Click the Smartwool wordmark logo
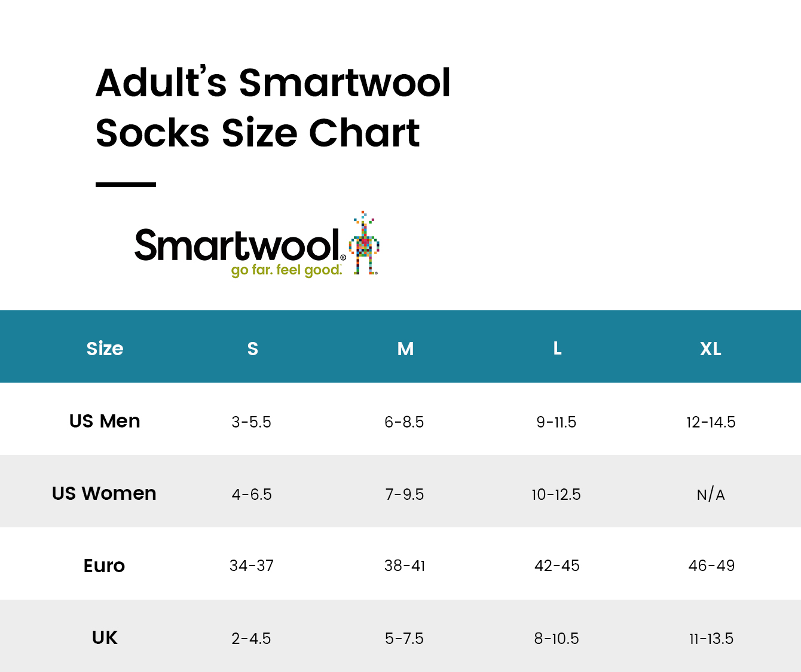801x672 pixels. (240, 245)
